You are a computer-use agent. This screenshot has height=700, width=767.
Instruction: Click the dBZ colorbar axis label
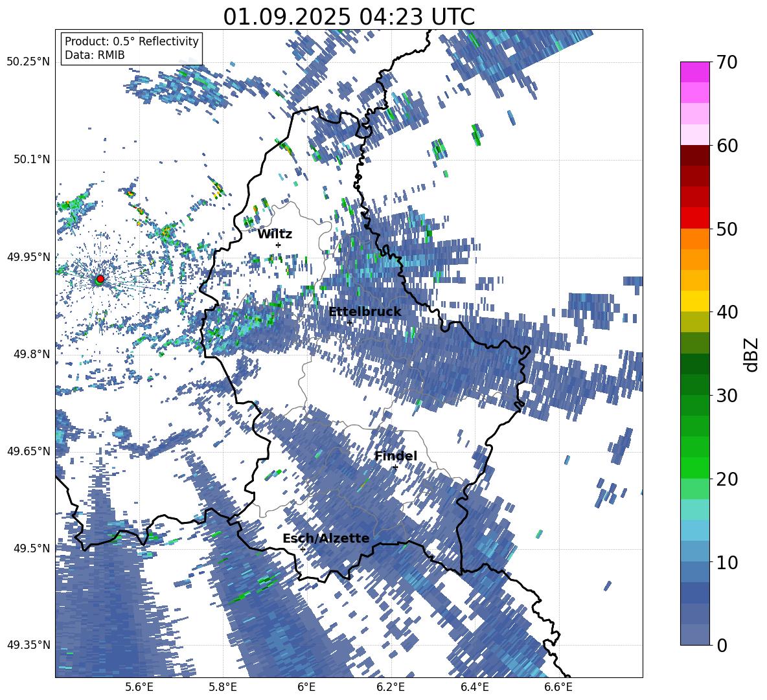[x=752, y=354]
